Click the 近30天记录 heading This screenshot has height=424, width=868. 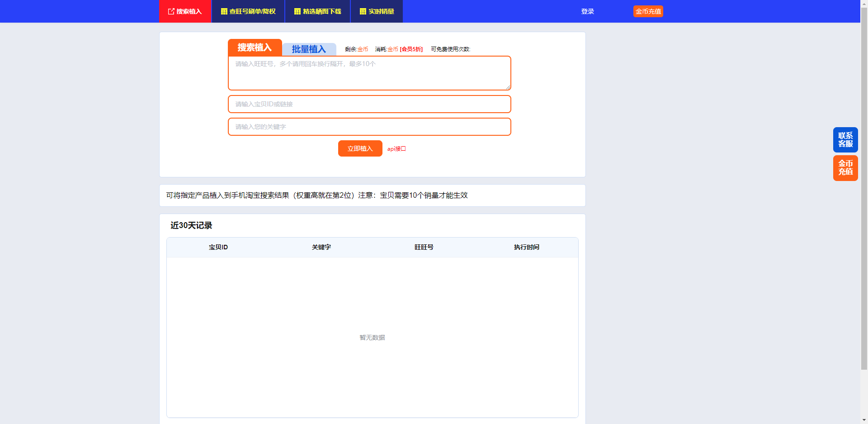[x=191, y=225]
